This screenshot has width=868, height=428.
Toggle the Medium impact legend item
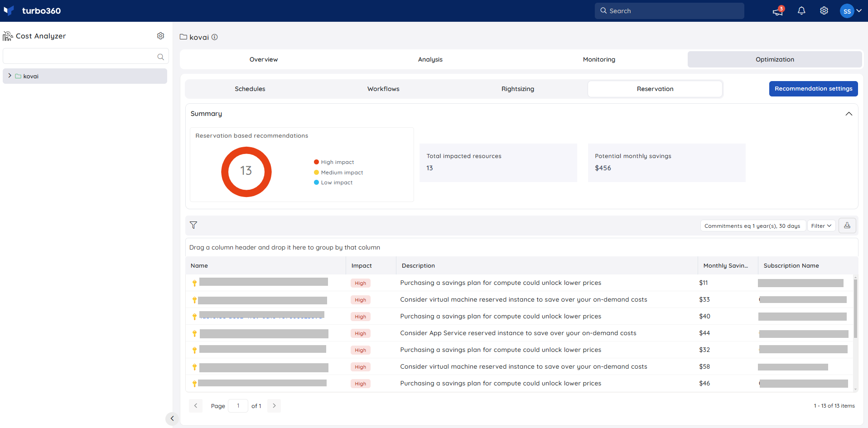[x=338, y=173]
